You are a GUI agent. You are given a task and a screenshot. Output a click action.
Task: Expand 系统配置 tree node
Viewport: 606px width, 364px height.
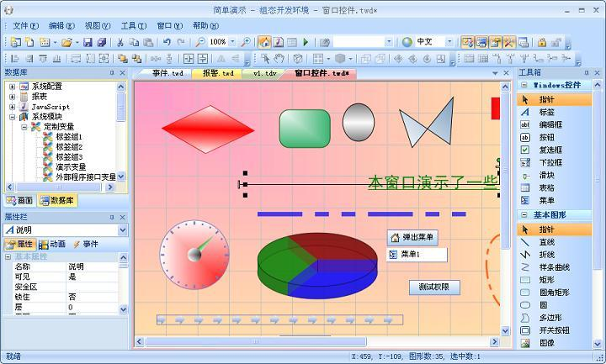(x=12, y=87)
